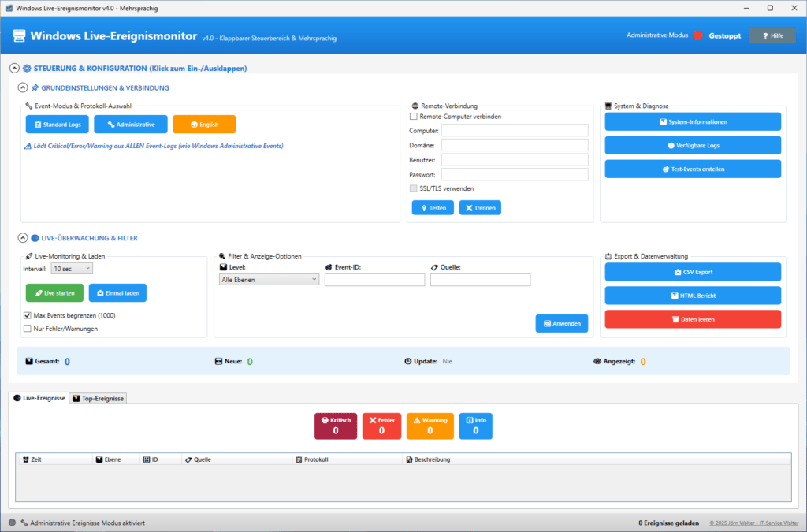This screenshot has height=532, width=807.
Task: Click the Kritisch severity counter
Action: 336,426
